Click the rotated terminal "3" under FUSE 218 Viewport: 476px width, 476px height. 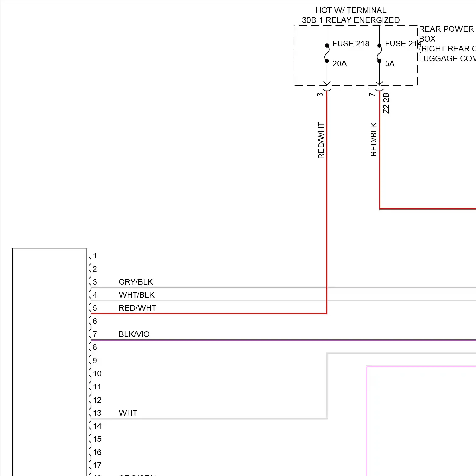click(x=320, y=94)
